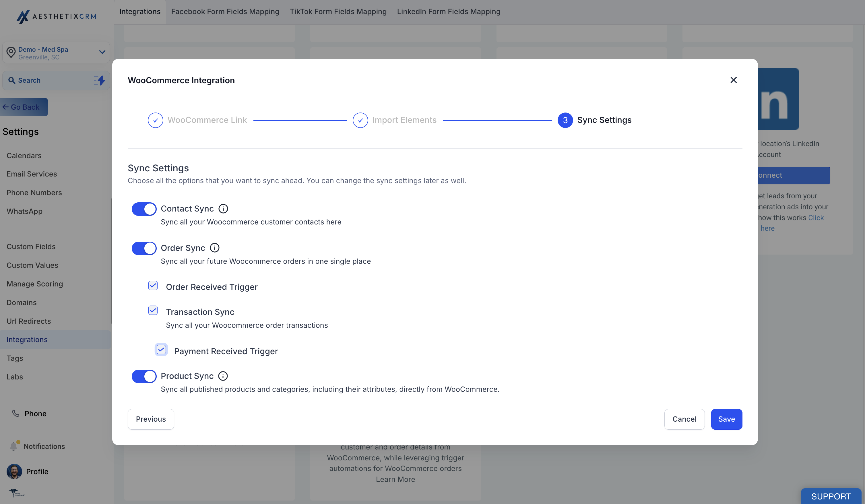Click the Profile sidebar label

click(x=37, y=471)
